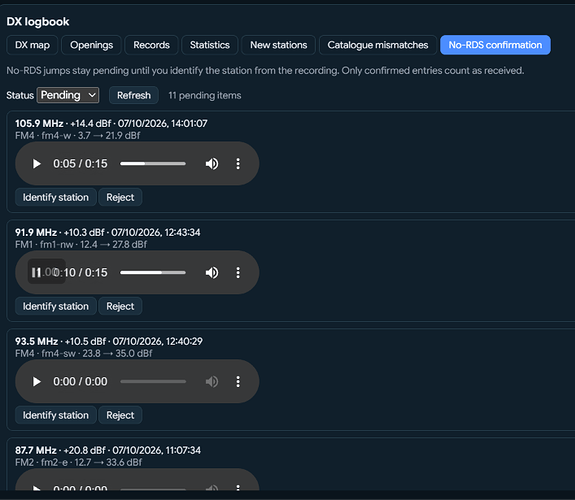Click the '11 pending items' count
The width and height of the screenshot is (575, 500).
click(x=205, y=95)
